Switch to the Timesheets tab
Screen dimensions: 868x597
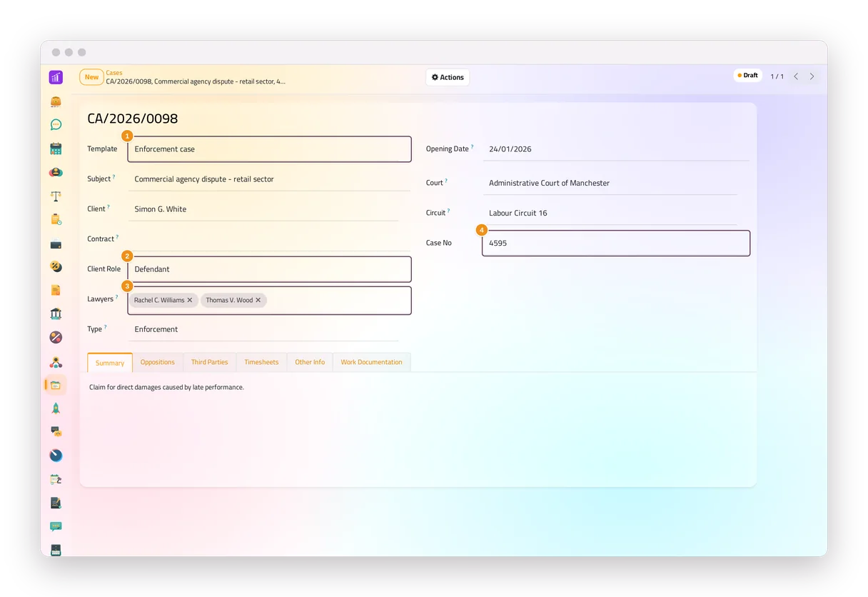(261, 362)
